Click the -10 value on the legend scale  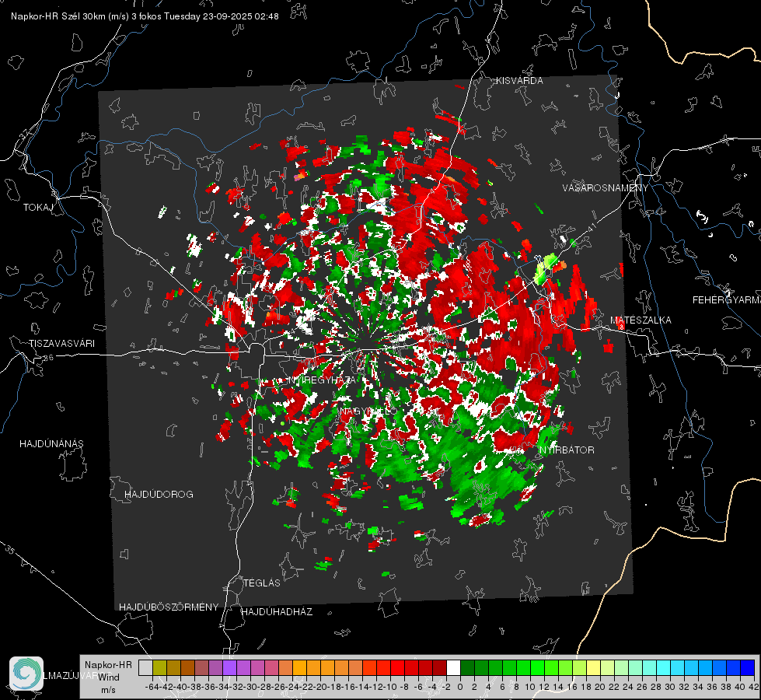point(390,687)
